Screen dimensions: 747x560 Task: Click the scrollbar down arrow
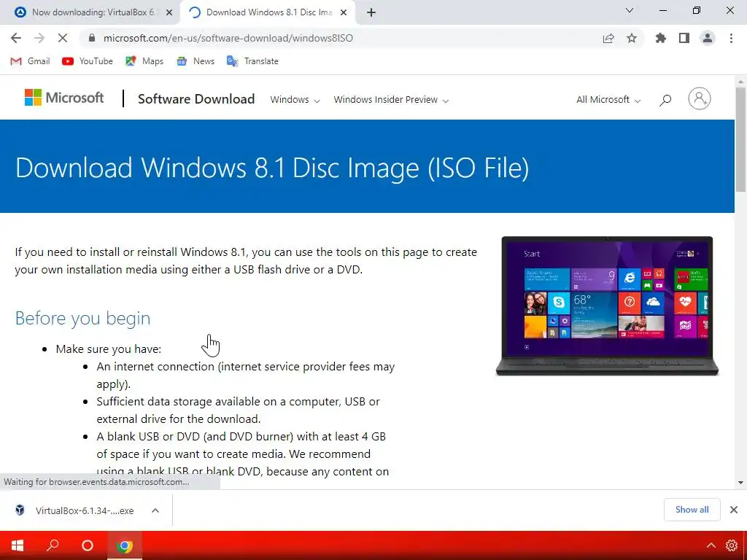pos(740,483)
